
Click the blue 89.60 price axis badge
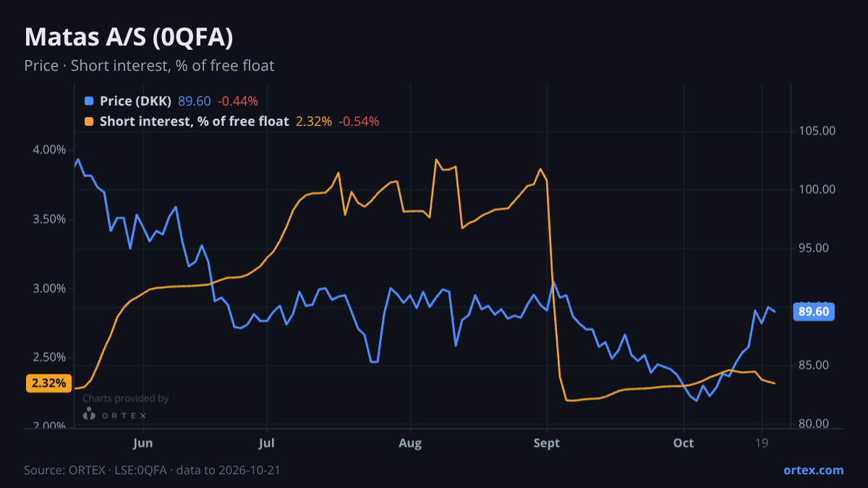point(814,312)
